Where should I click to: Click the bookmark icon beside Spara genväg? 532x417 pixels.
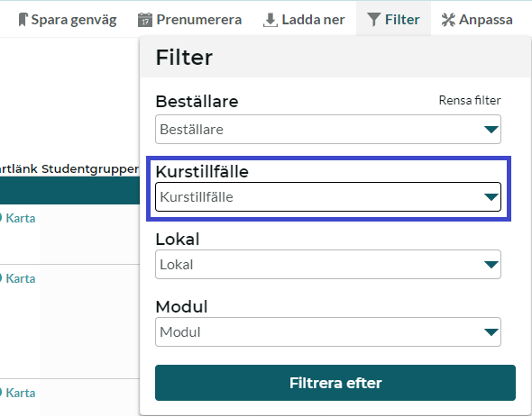(23, 20)
